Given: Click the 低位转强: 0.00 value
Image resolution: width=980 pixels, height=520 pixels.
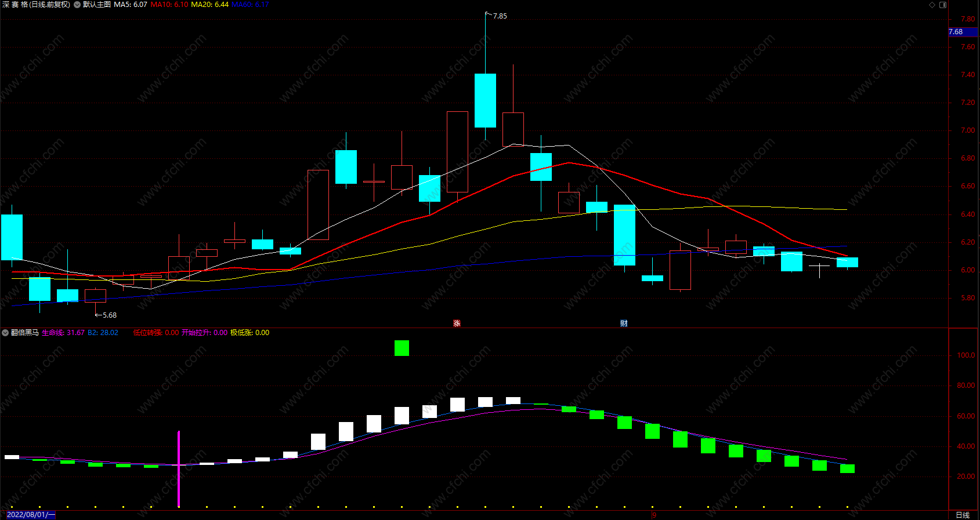Looking at the screenshot, I should coord(156,333).
